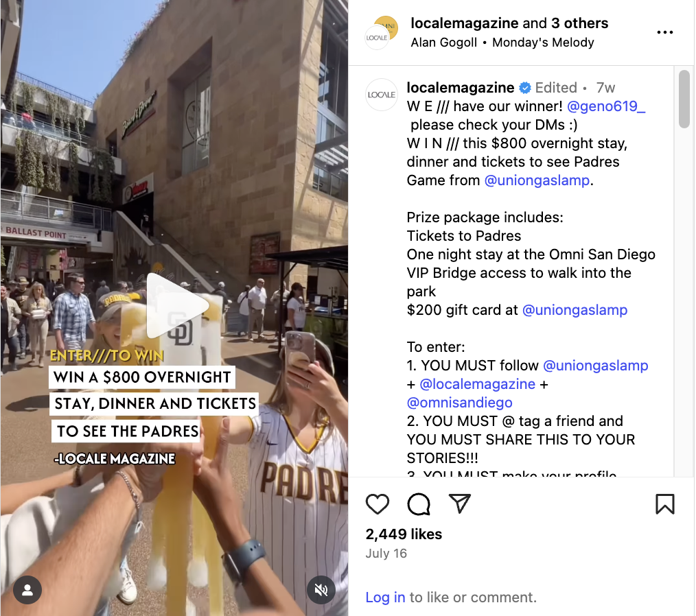
Task: Open the @uniongaslamp mention after gift card
Action: [x=575, y=310]
